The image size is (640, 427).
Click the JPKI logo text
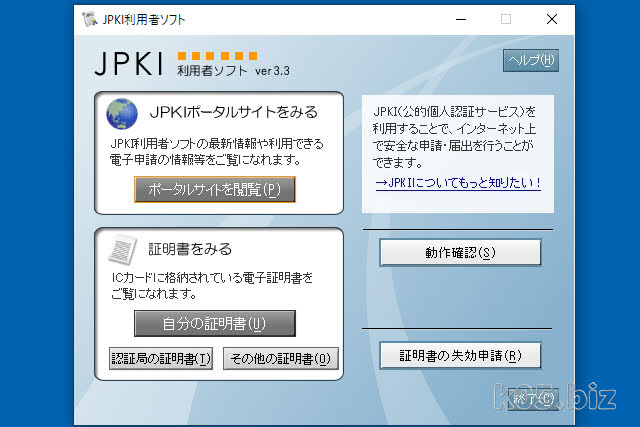[x=129, y=64]
